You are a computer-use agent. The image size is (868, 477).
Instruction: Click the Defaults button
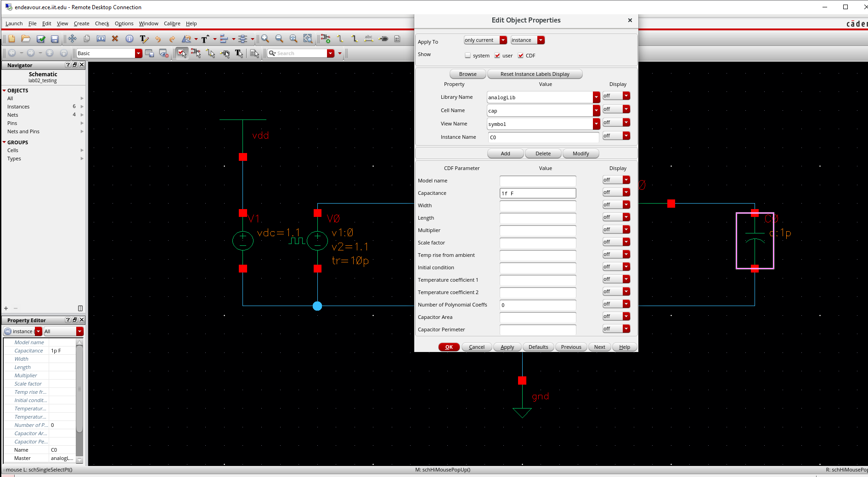point(538,347)
